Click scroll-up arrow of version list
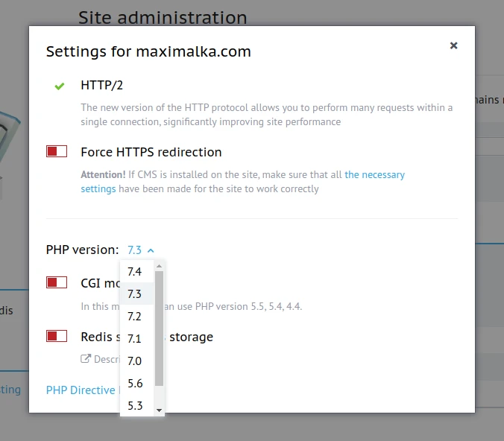This screenshot has width=504, height=441. [159, 265]
